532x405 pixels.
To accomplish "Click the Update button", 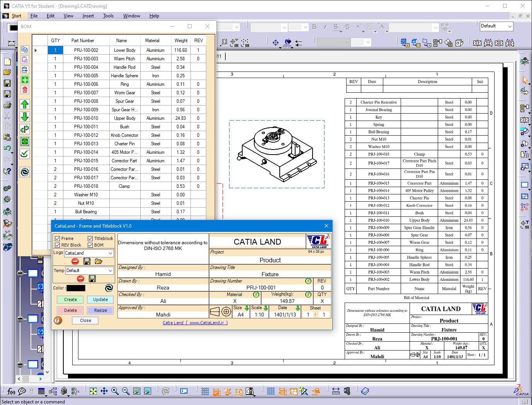I will point(100,299).
